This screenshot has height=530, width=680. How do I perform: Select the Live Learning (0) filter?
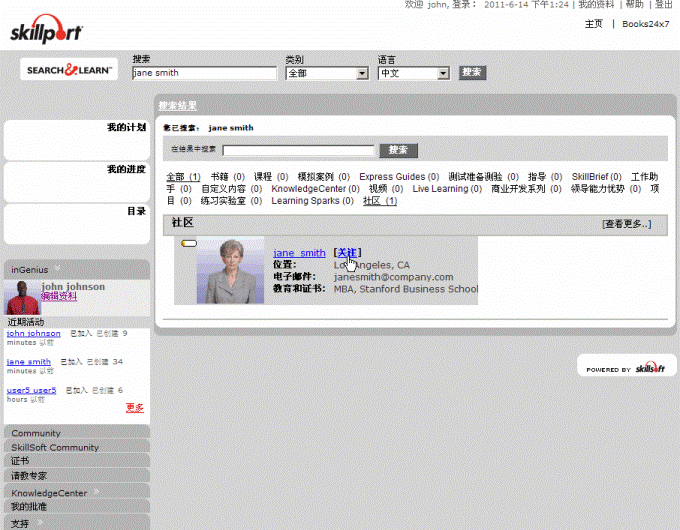click(x=447, y=189)
